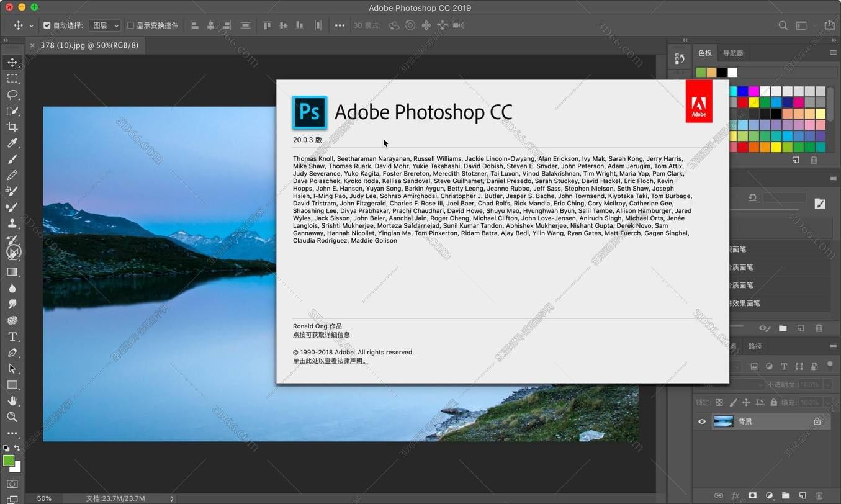Select the Pen tool
The image size is (841, 504).
coord(12,353)
